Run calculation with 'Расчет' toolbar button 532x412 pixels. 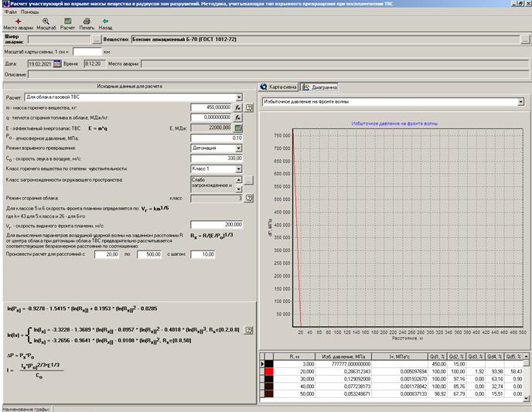point(67,24)
